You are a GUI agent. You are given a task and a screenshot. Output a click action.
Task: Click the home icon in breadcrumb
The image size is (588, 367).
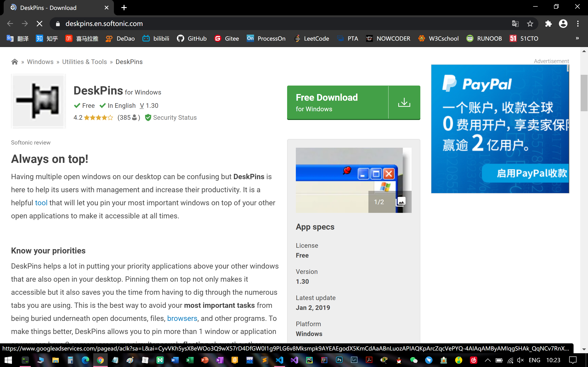14,62
